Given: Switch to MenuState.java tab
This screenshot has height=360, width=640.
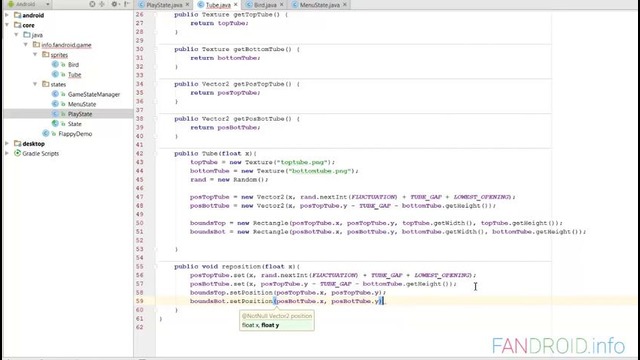Looking at the screenshot, I should coord(320,5).
